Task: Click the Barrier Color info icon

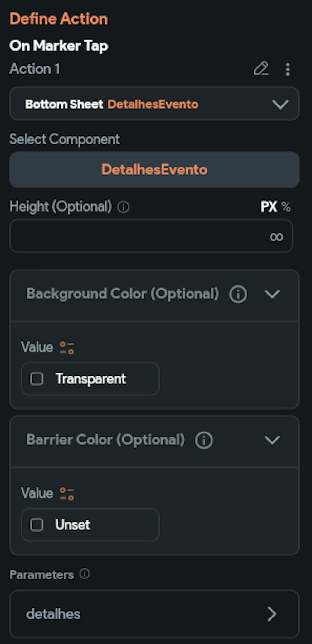Action: tap(204, 440)
